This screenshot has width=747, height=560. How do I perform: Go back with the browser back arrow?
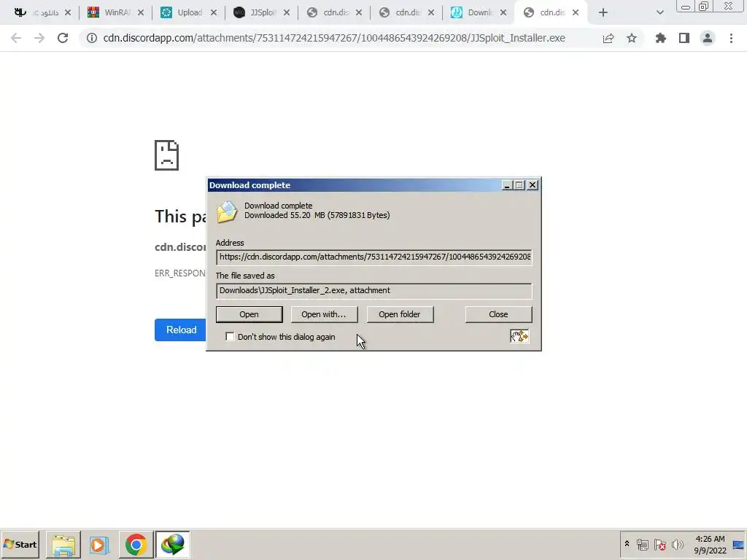16,38
